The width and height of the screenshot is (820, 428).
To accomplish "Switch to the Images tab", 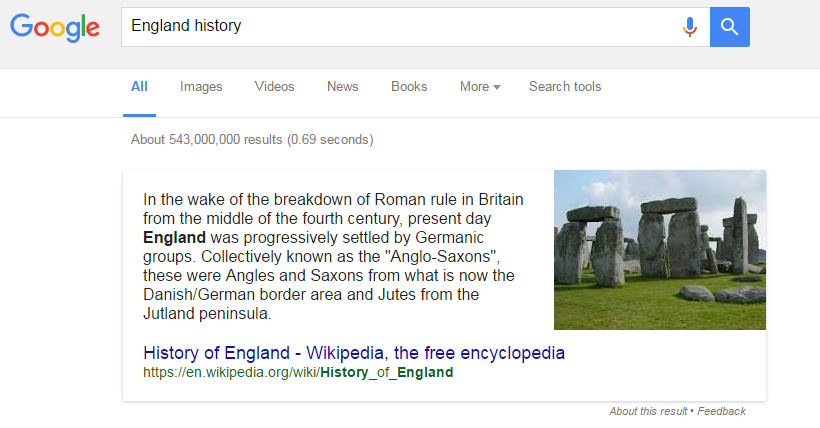I will click(201, 87).
